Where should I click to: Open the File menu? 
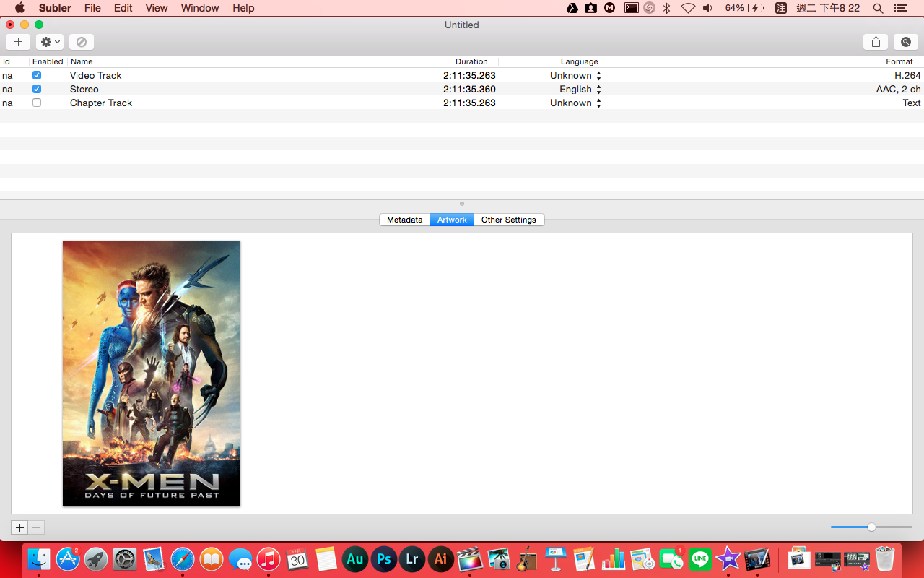[x=92, y=8]
